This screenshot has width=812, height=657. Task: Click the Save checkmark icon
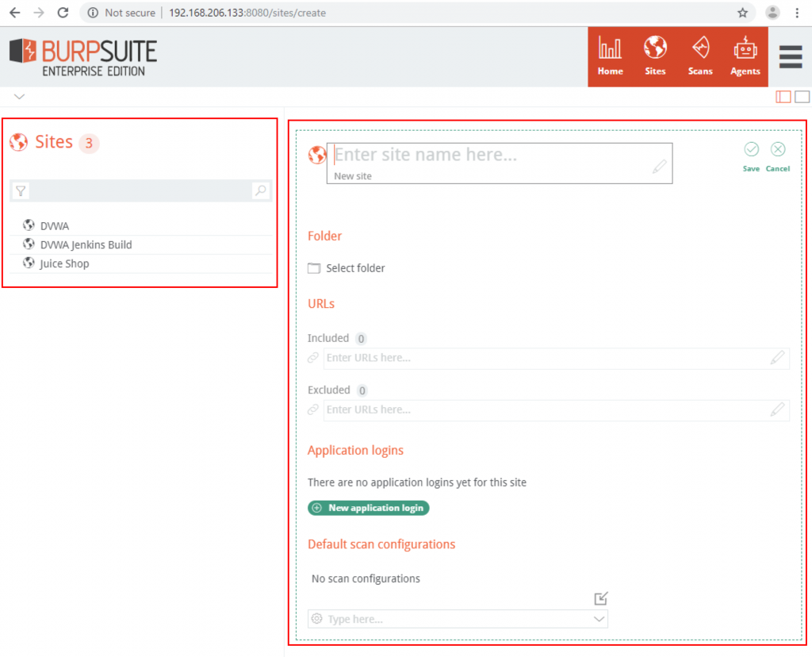(751, 150)
